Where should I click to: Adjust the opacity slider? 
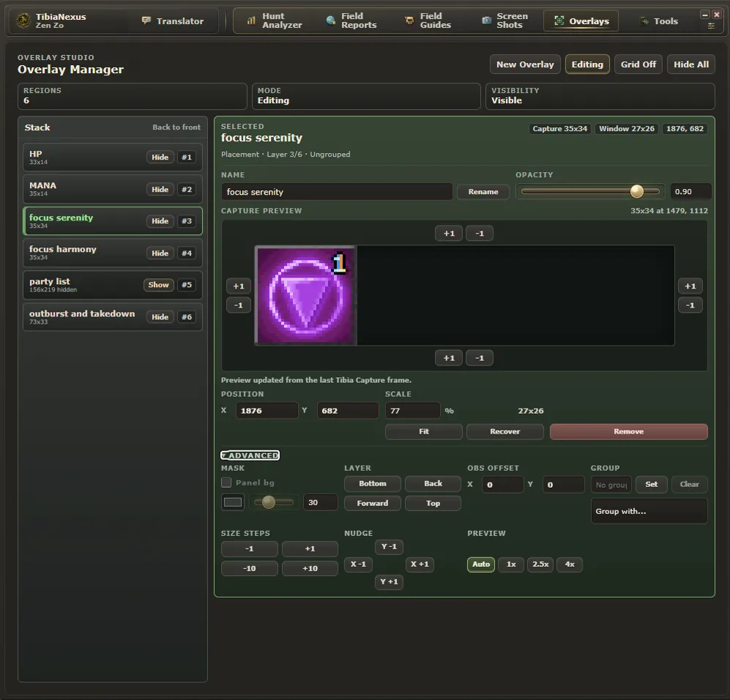point(590,191)
